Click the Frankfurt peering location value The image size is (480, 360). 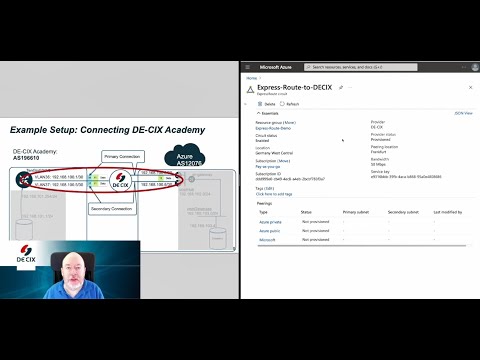point(378,152)
